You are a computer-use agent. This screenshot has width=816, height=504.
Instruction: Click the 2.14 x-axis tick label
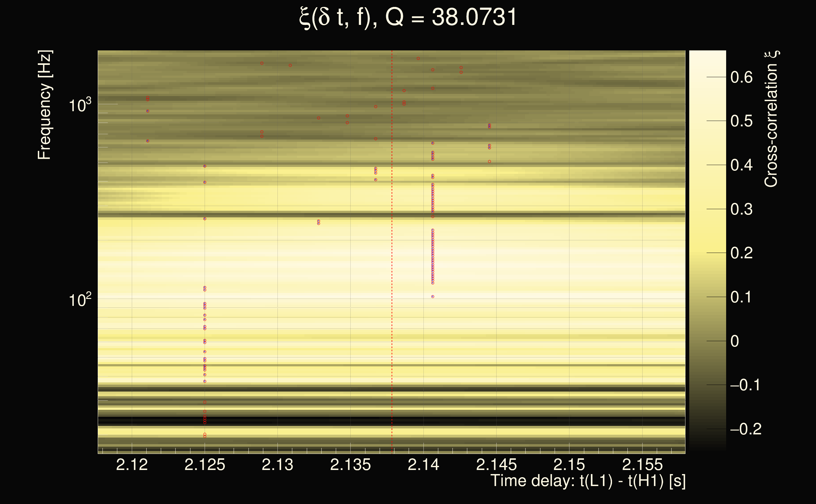(423, 465)
